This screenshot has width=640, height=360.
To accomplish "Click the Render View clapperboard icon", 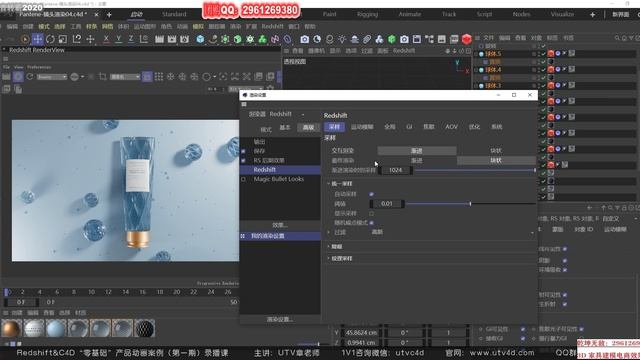I will pyautogui.click(x=159, y=39).
